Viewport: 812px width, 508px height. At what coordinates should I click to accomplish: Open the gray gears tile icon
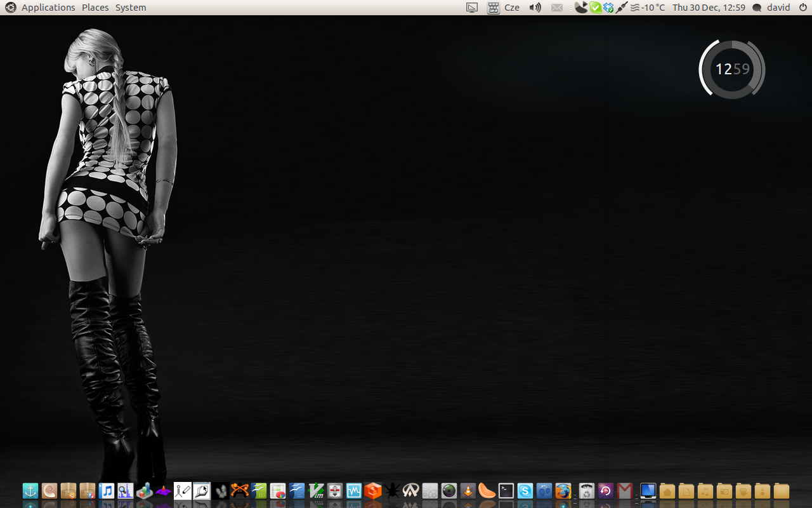430,491
